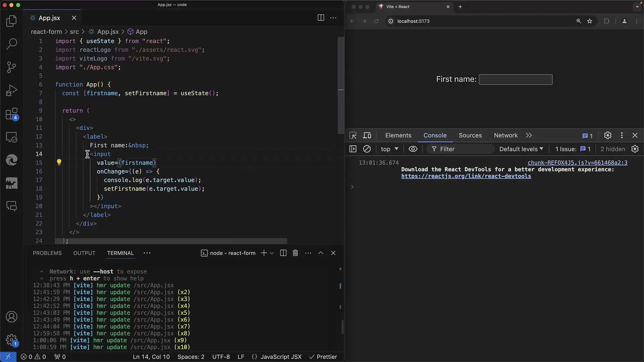This screenshot has width=644, height=362.
Task: Open remote window button in status bar
Action: (8, 357)
